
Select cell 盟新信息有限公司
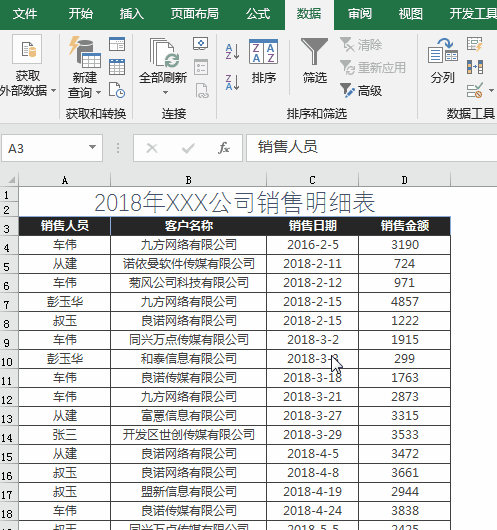188,492
